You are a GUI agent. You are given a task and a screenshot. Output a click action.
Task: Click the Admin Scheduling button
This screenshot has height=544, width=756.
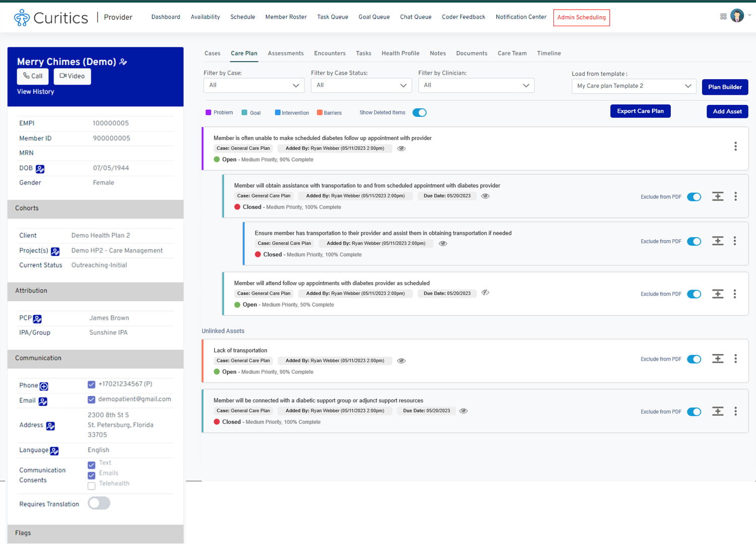click(582, 18)
